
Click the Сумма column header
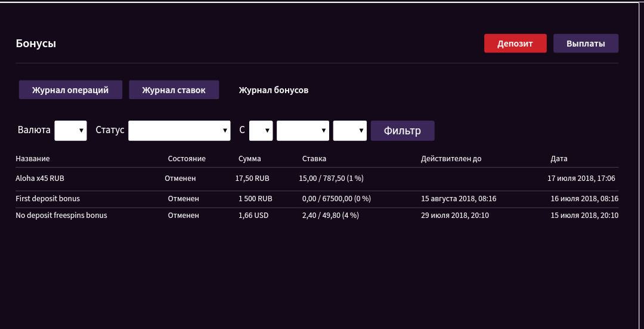tap(249, 158)
